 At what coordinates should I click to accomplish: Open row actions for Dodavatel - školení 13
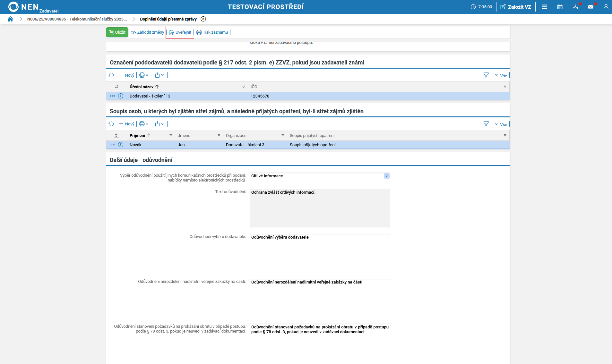tap(112, 96)
